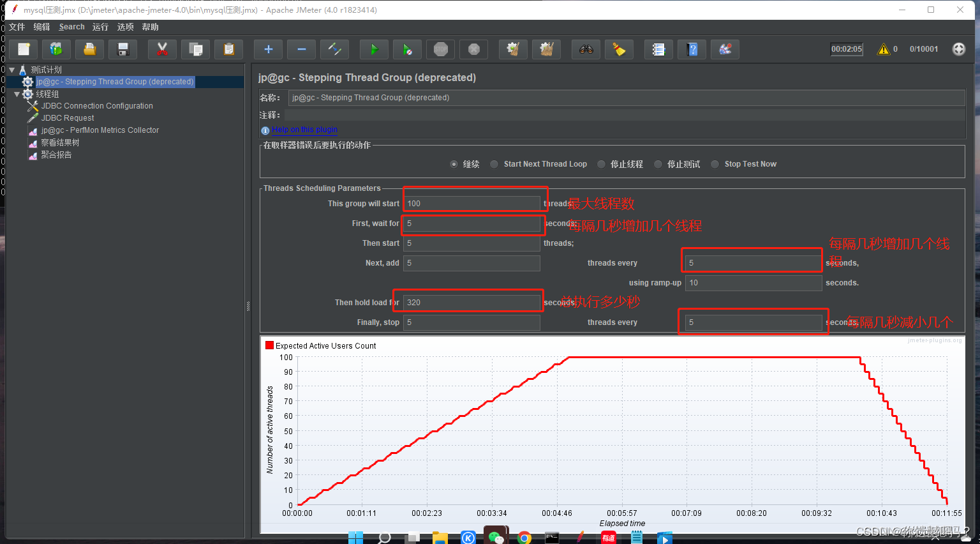This screenshot has height=544, width=980.
Task: Click the Paste clipboard icon
Action: pos(228,49)
